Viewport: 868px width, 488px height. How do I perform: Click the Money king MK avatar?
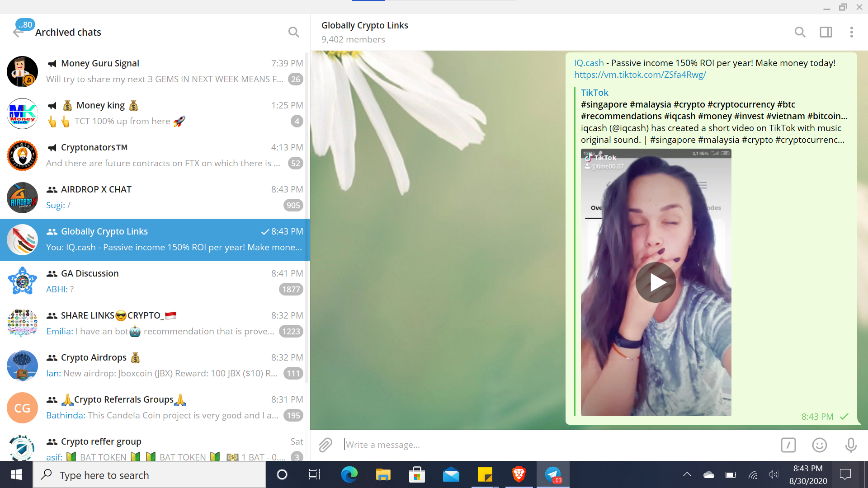point(22,113)
